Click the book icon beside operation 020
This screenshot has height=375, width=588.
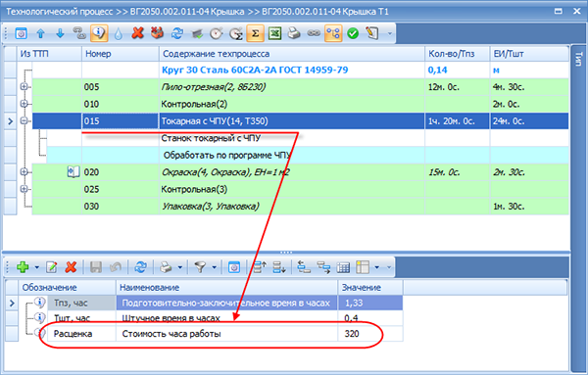pyautogui.click(x=73, y=172)
